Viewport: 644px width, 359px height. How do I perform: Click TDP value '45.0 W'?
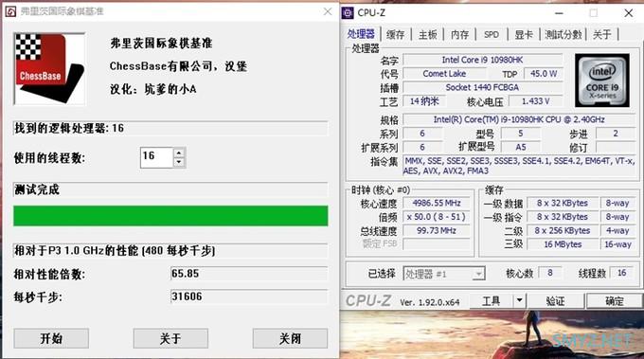544,74
